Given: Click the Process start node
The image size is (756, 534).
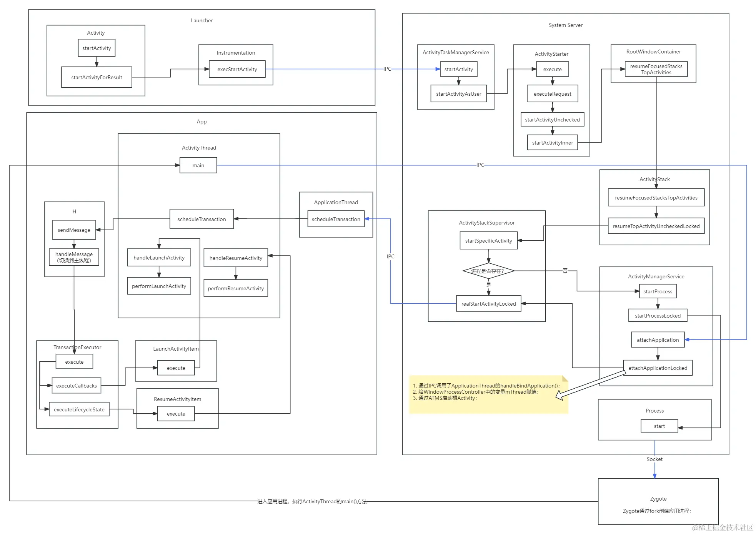Looking at the screenshot, I should point(659,426).
